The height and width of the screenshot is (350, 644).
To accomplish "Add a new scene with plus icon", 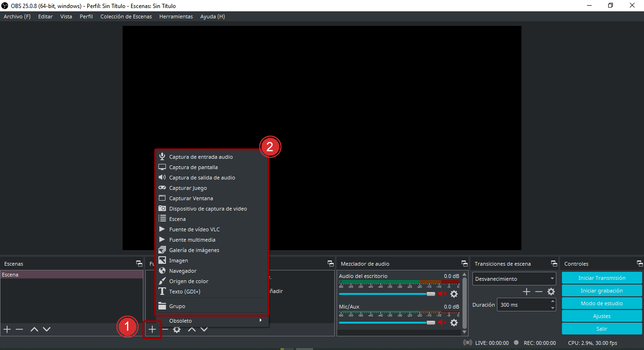I will pyautogui.click(x=7, y=329).
